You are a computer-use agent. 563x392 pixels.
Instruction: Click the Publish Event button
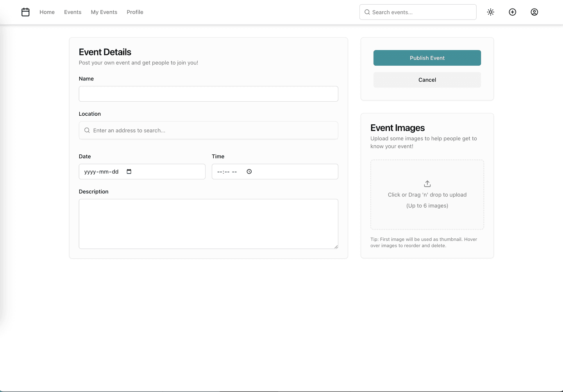(427, 58)
